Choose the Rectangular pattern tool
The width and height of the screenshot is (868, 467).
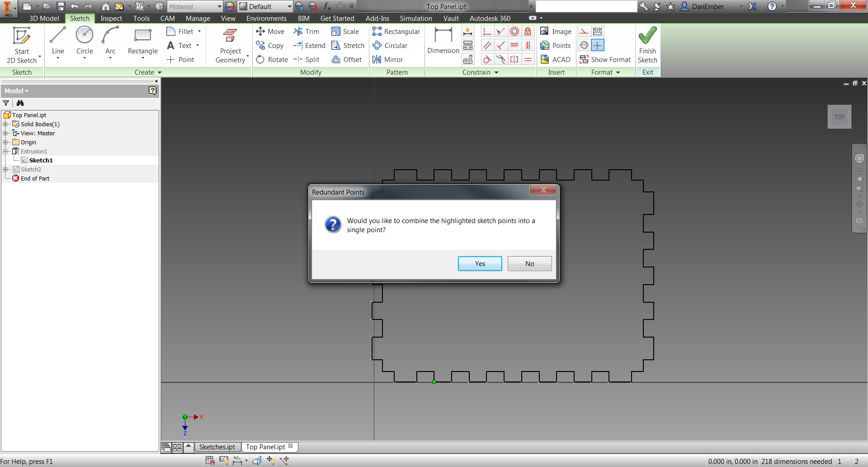396,31
